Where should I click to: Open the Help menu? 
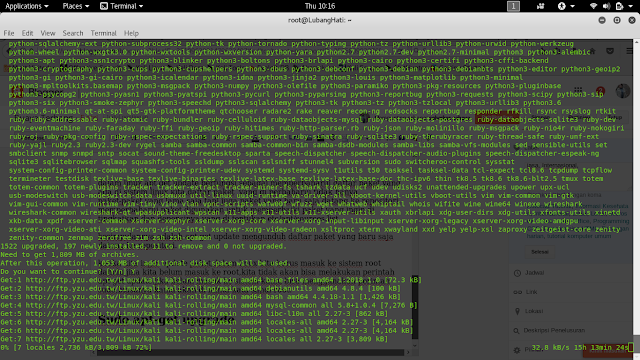[x=131, y=33]
